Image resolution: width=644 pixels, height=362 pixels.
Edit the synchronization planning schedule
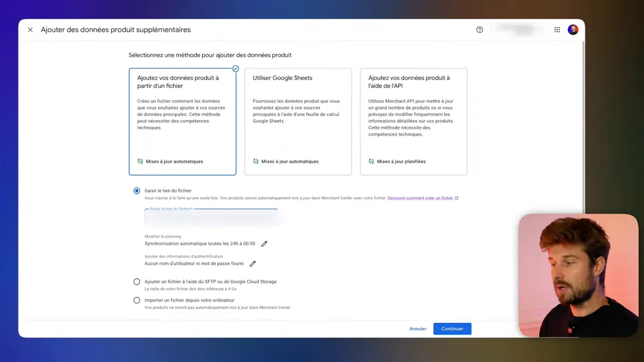click(264, 243)
